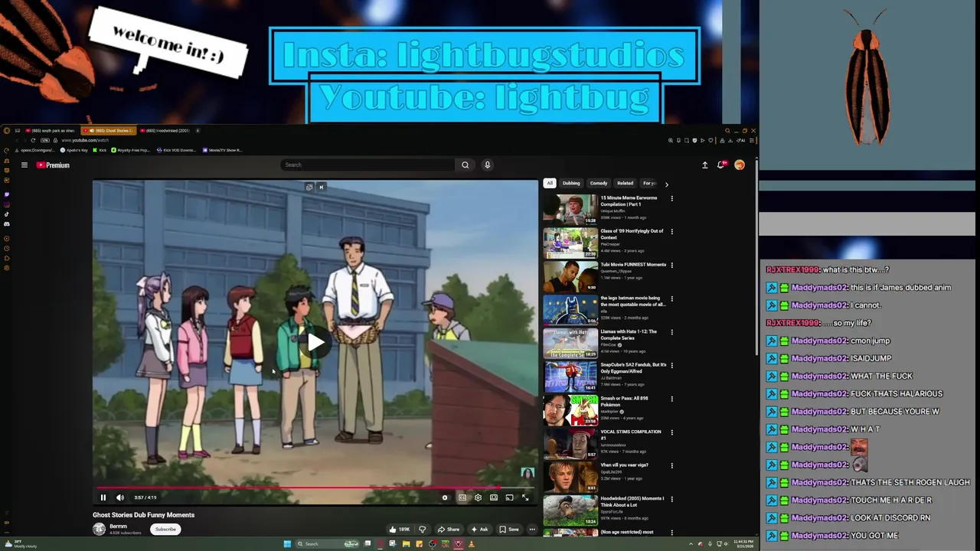Click the large play overlay on video
Screen dimensions: 980x551
tap(315, 342)
